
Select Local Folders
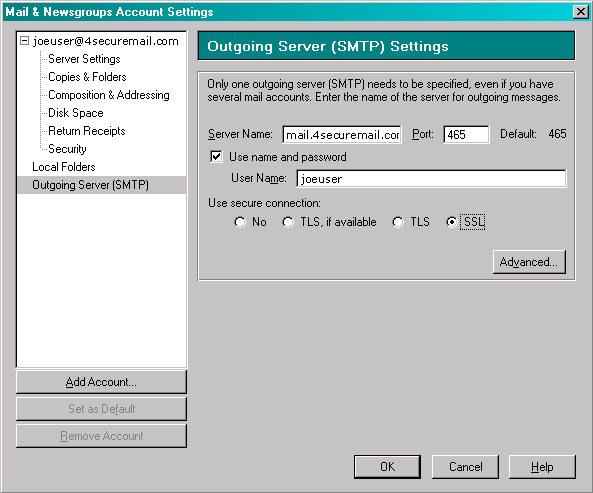(64, 167)
